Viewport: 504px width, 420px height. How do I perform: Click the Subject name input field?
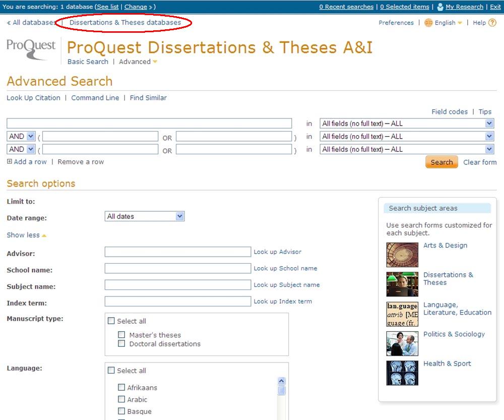[x=178, y=284]
